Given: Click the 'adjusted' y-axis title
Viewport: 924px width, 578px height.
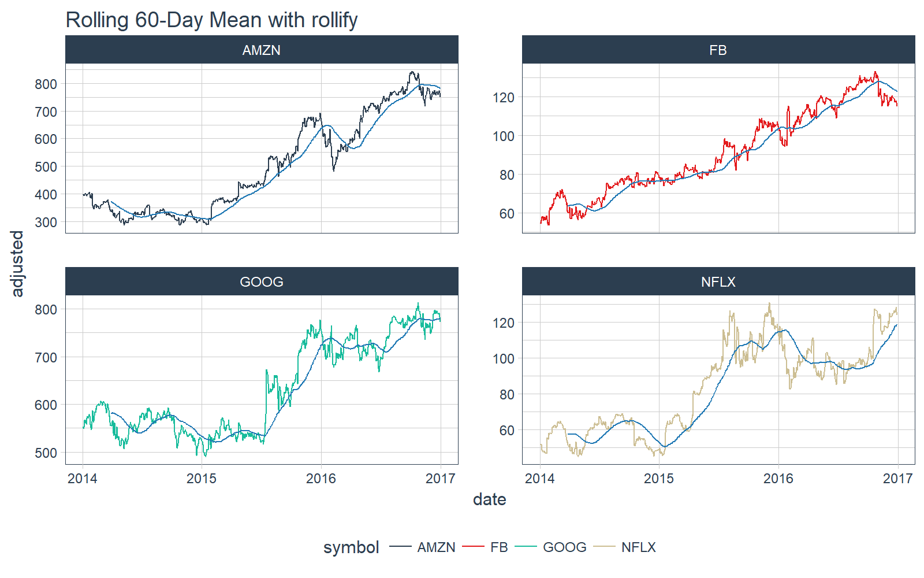Looking at the screenshot, I should point(18,264).
